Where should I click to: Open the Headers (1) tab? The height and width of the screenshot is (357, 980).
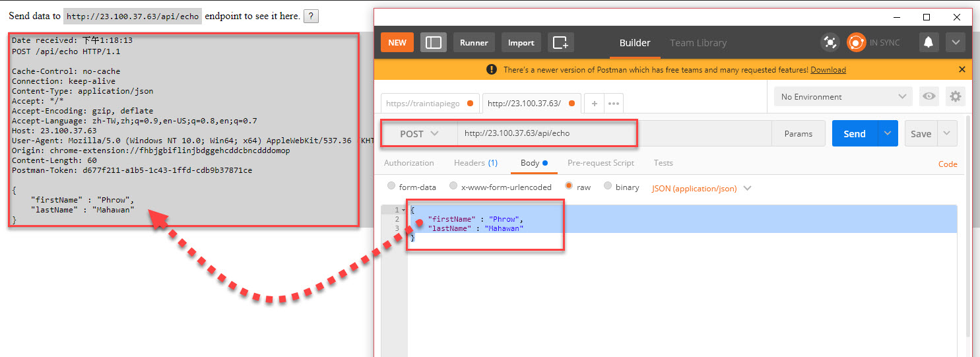tap(476, 163)
